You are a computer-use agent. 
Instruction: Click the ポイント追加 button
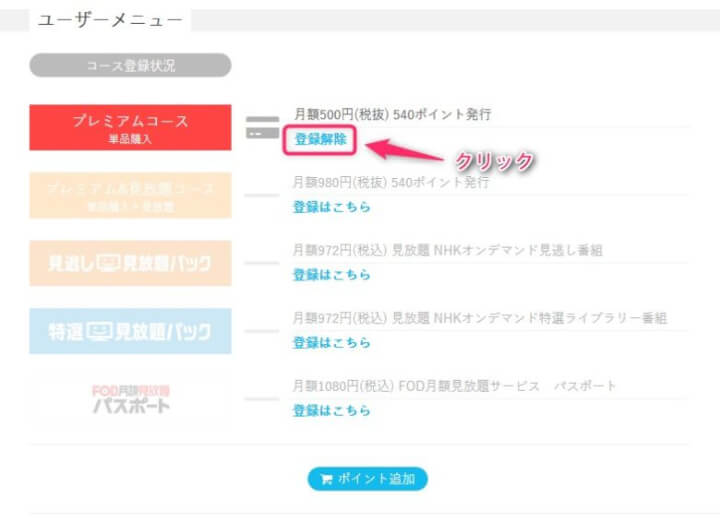point(367,479)
